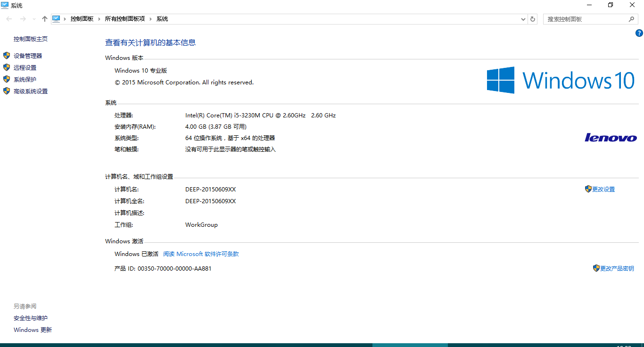Image resolution: width=644 pixels, height=347 pixels.
Task: Click the system window title icon
Action: tap(5, 5)
